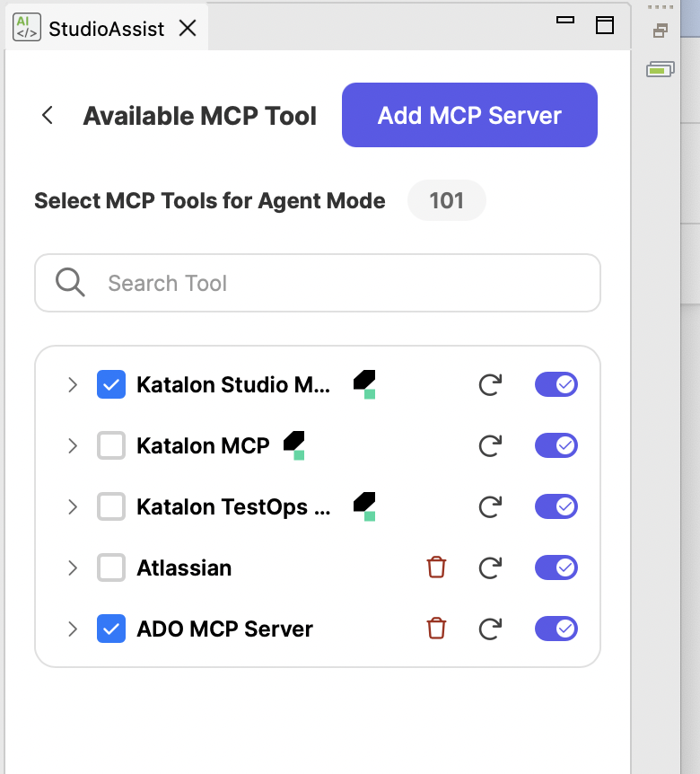Expand the ADO MCP Server entry
Screen dimensions: 700x774
73,629
